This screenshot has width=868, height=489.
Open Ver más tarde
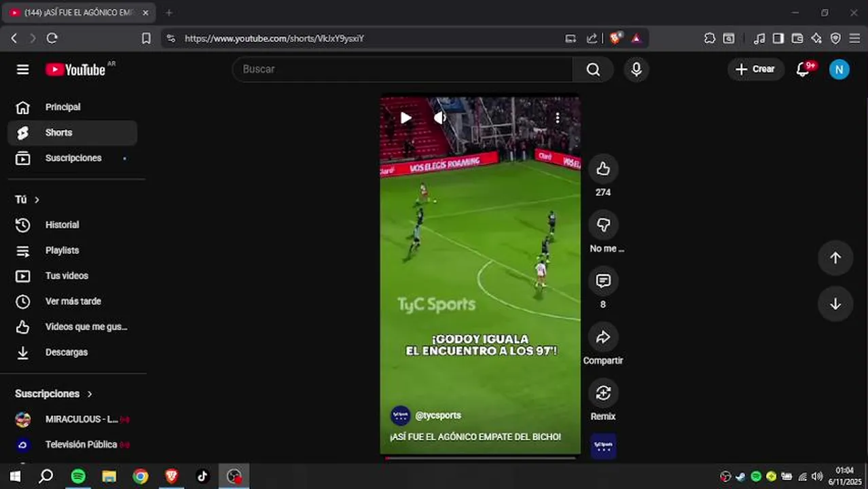(73, 302)
